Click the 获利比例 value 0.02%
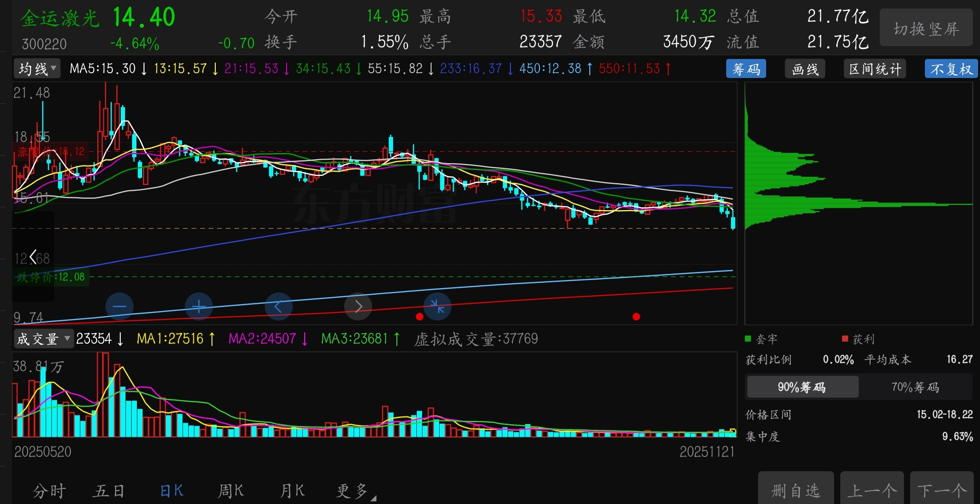This screenshot has height=504, width=980. (838, 359)
